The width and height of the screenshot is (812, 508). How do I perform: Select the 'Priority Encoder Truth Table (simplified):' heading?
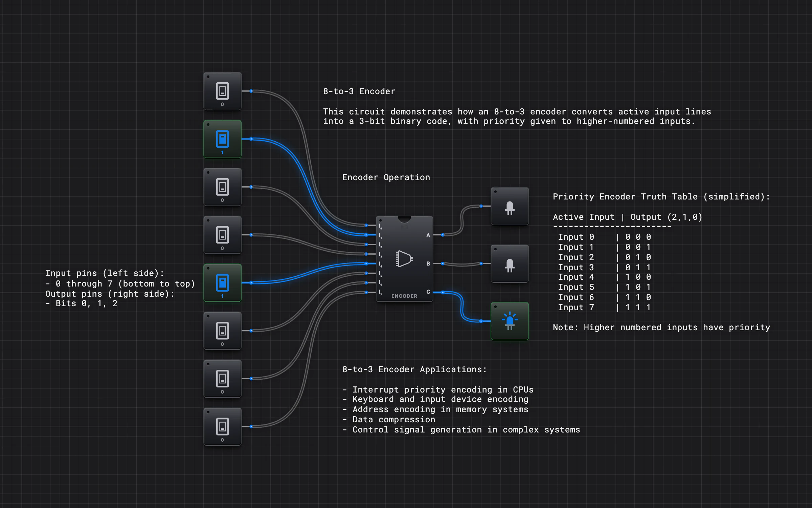point(661,197)
